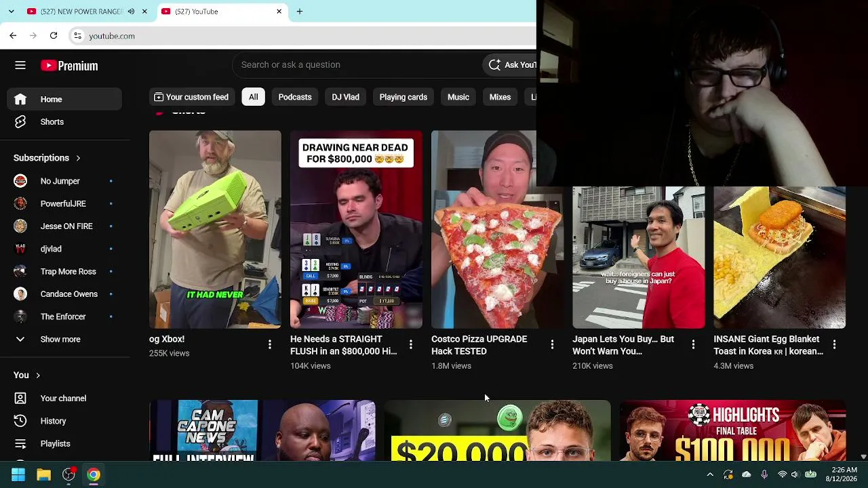
Task: Expand the You section
Action: [x=27, y=375]
